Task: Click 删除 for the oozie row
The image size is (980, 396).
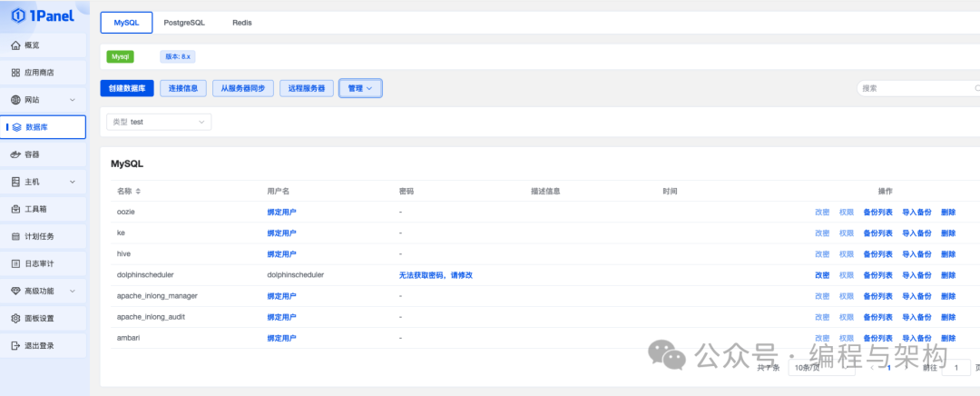Action: tap(948, 212)
